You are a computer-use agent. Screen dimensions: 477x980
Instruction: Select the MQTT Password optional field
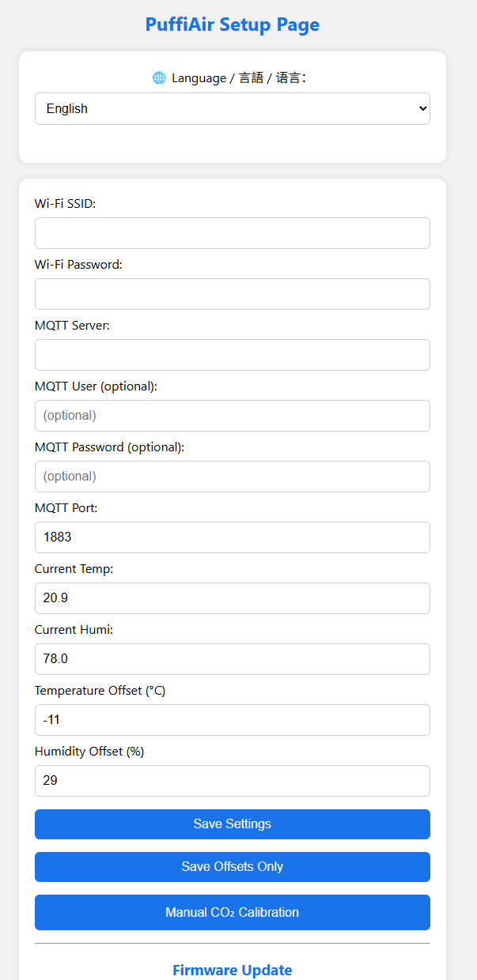pyautogui.click(x=233, y=477)
